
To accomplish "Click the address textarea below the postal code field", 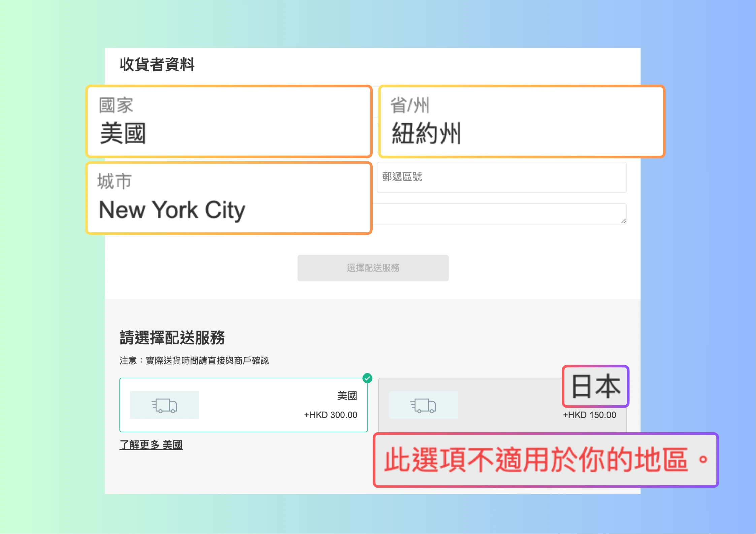I will [498, 214].
